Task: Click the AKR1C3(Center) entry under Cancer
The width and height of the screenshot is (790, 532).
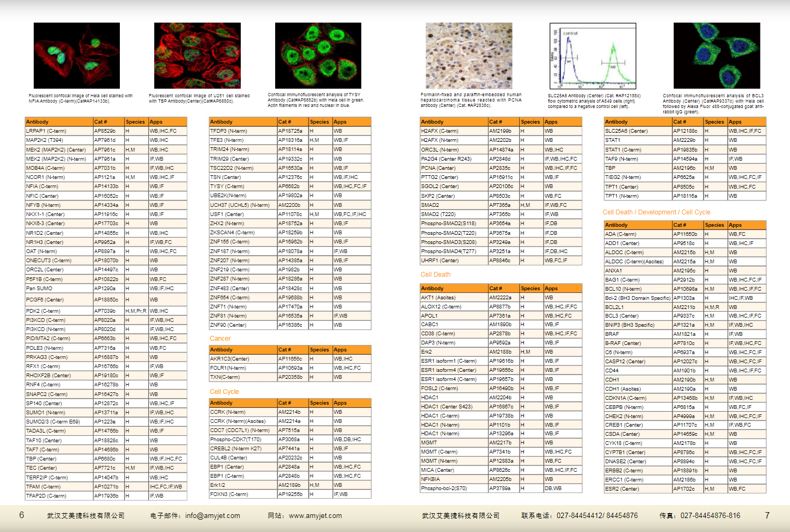Action: [229, 359]
